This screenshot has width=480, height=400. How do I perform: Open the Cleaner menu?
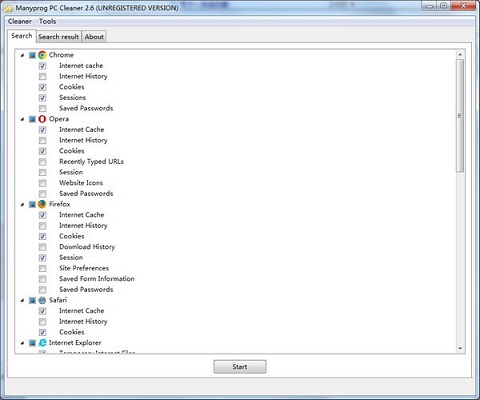pyautogui.click(x=20, y=21)
